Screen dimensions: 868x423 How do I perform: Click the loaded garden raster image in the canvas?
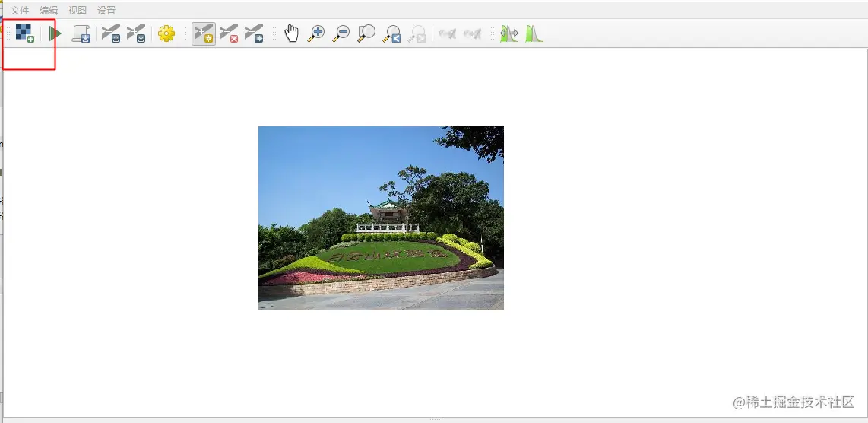(381, 218)
